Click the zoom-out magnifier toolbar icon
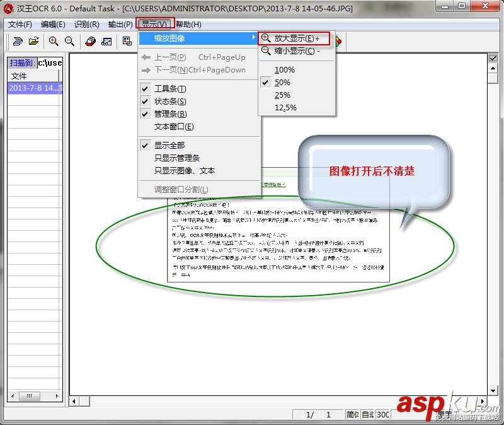This screenshot has width=504, height=425. coord(69,40)
